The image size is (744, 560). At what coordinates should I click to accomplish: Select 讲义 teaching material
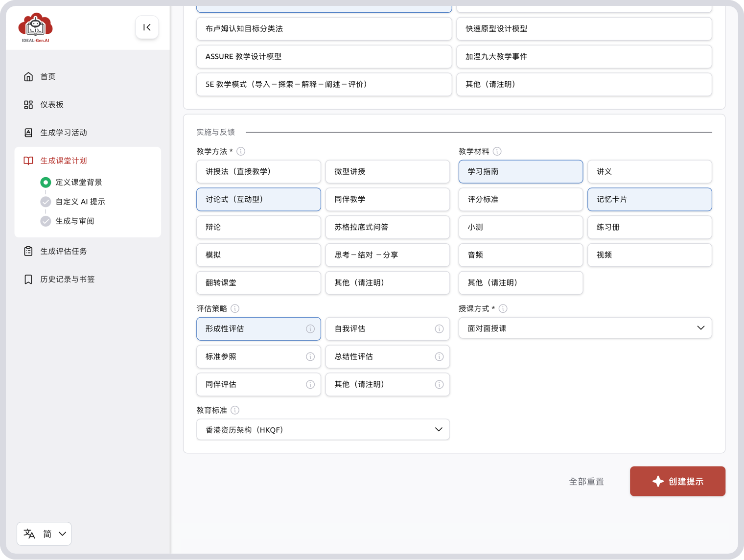(x=650, y=171)
